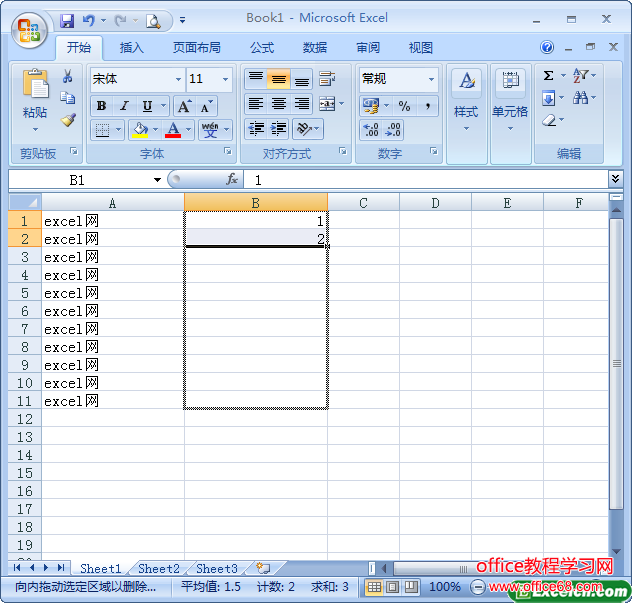Open the 审阅 ribbon tab

368,48
